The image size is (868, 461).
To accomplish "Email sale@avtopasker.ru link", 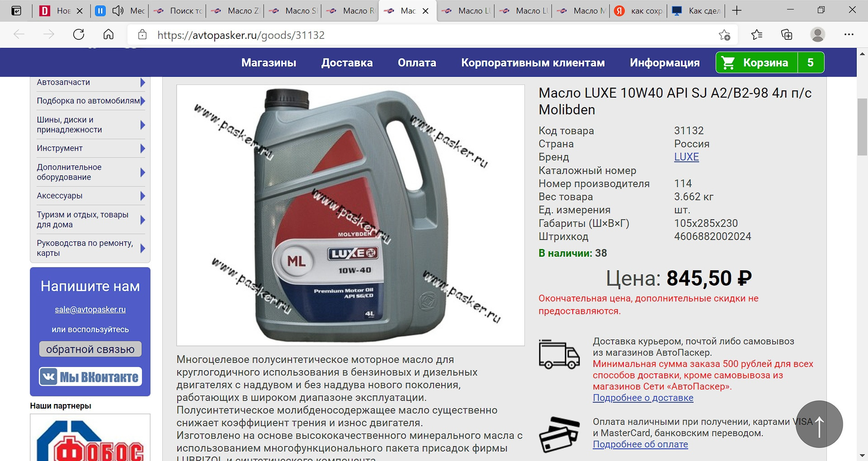I will pyautogui.click(x=90, y=310).
